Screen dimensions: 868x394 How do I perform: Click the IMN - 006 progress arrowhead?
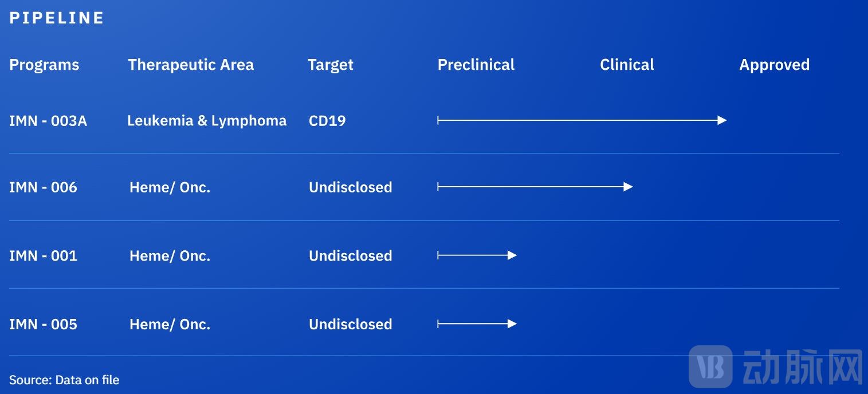tap(628, 187)
